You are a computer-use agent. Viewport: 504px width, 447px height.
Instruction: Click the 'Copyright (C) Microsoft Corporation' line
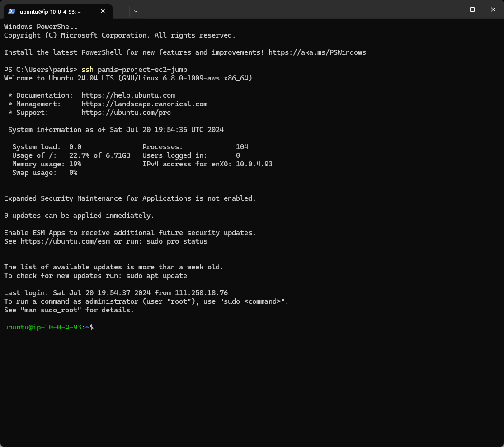coord(120,35)
